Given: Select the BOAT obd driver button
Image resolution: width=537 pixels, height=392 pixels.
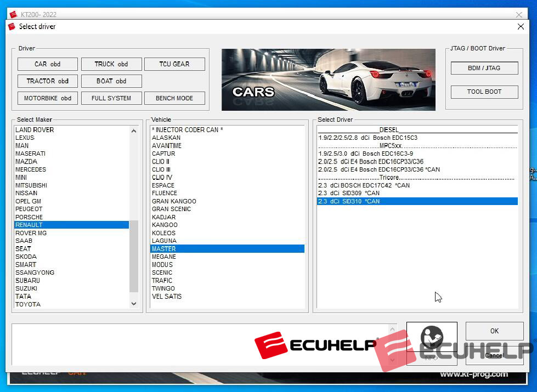Looking at the screenshot, I should point(111,81).
